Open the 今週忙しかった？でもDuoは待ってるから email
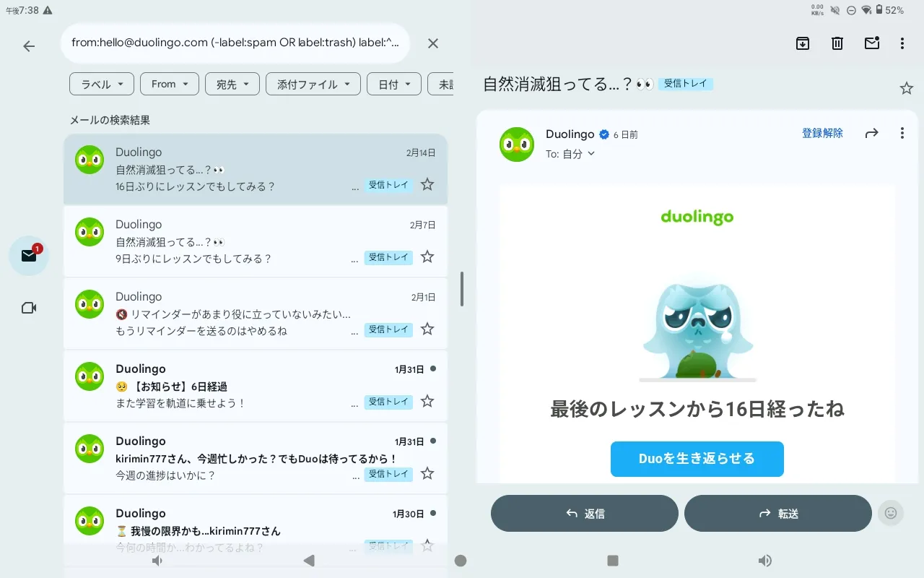924x578 pixels. [x=256, y=458]
